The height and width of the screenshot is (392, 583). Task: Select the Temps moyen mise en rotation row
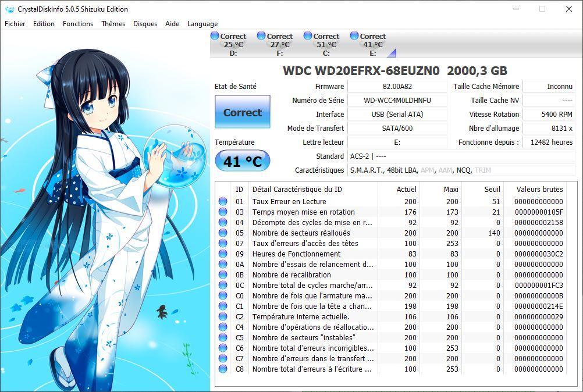coord(391,212)
